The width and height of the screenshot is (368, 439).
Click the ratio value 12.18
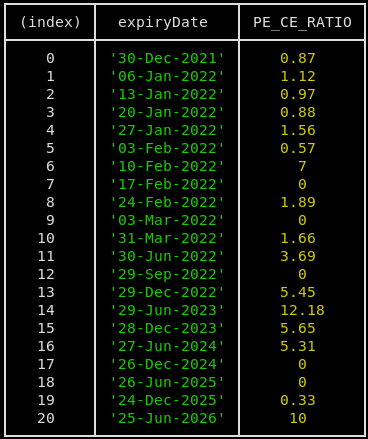tap(302, 310)
